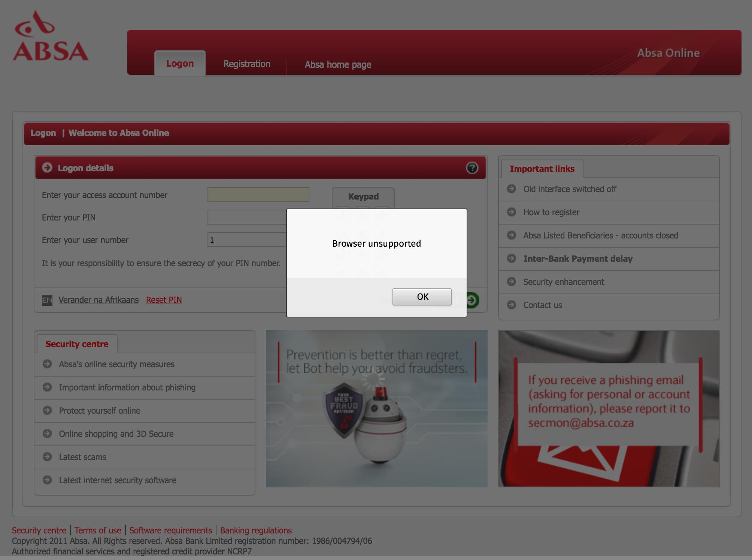The height and width of the screenshot is (560, 752).
Task: Click arrow icon next to Latest scams
Action: (x=47, y=457)
